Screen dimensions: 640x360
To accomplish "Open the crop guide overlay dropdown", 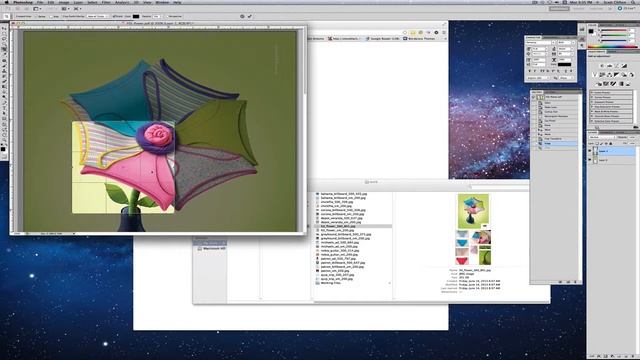I will [x=98, y=16].
